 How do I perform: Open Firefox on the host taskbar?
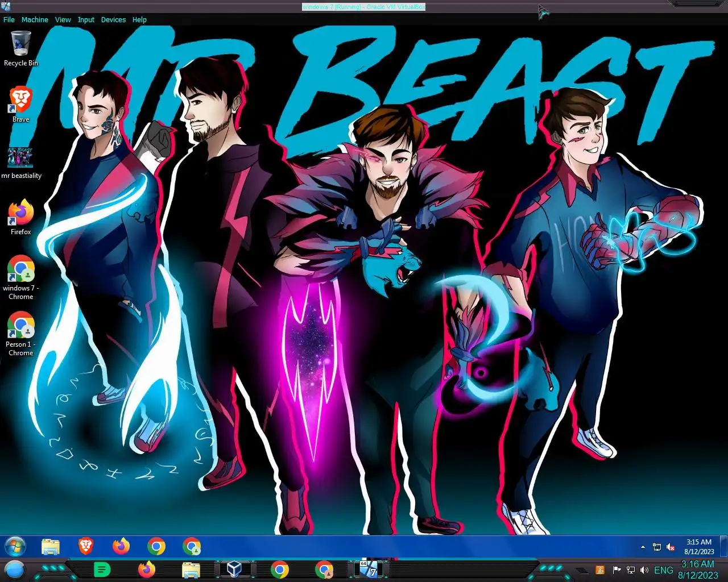tap(146, 569)
